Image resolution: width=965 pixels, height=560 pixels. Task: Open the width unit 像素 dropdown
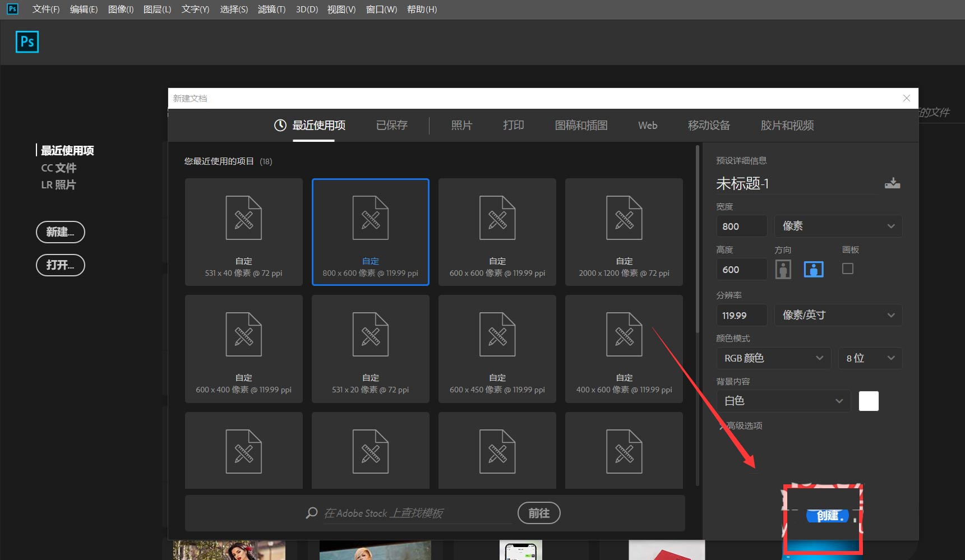[x=838, y=226]
